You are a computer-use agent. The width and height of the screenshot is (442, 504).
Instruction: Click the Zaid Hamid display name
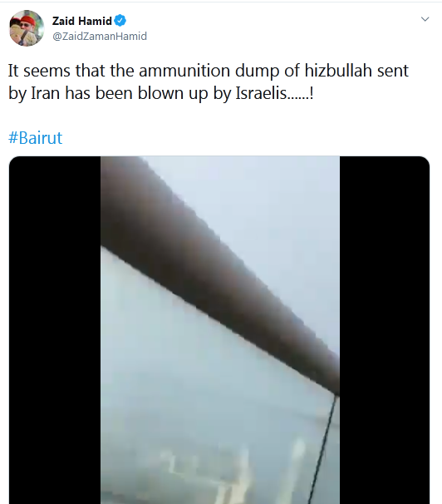(82, 21)
